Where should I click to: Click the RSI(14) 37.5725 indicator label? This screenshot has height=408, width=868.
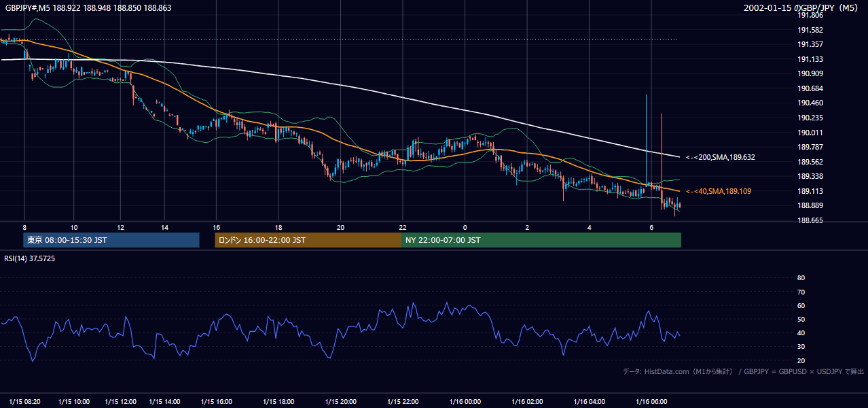point(30,258)
